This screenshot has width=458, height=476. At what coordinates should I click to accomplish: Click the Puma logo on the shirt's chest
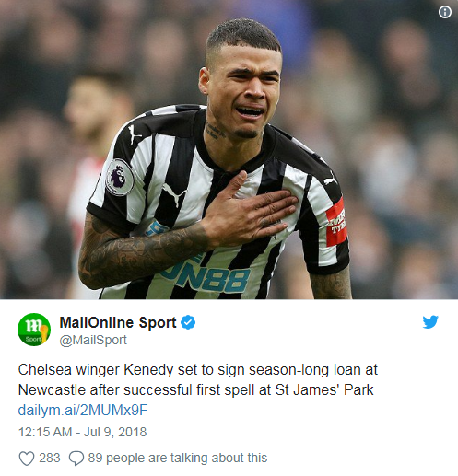[x=175, y=194]
